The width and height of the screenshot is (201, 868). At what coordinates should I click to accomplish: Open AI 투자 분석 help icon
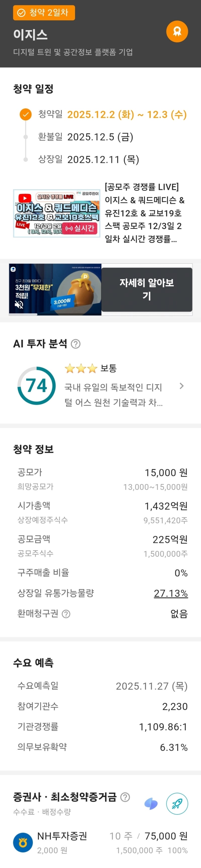click(76, 344)
